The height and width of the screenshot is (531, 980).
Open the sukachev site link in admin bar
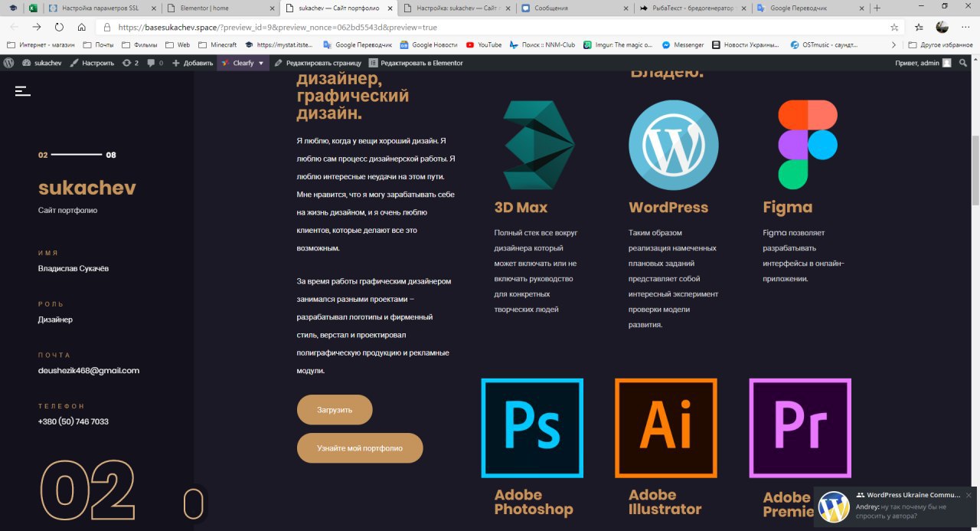pos(41,63)
